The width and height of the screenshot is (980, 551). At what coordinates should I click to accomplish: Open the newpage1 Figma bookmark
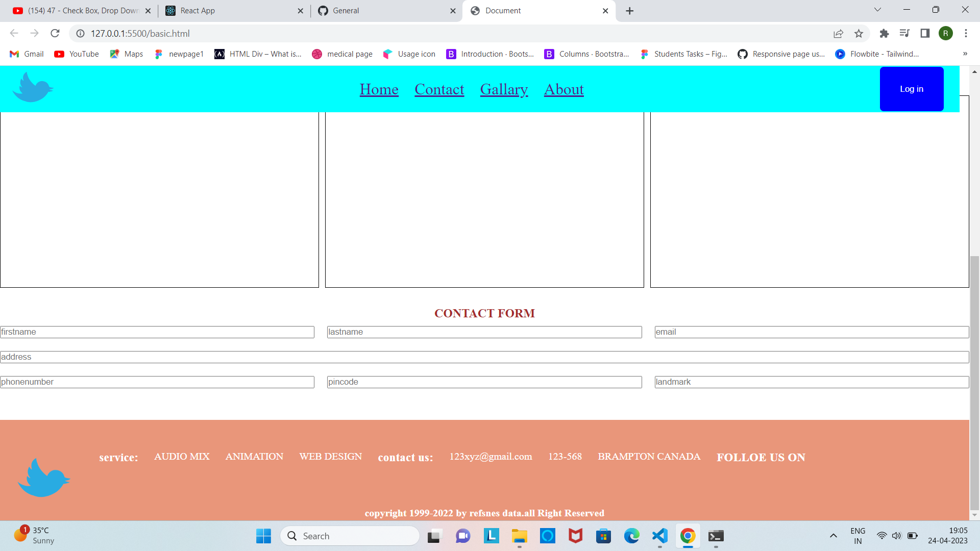tap(179, 54)
